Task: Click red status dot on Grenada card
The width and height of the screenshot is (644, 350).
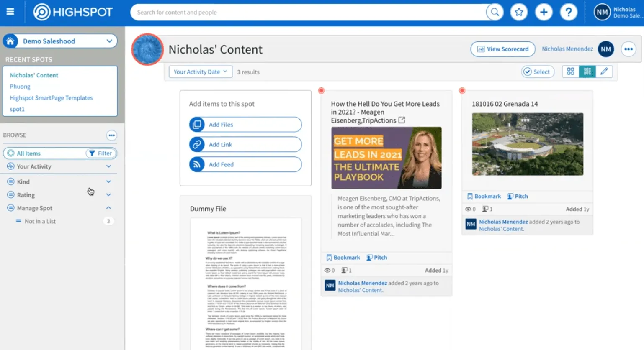Action: (462, 90)
